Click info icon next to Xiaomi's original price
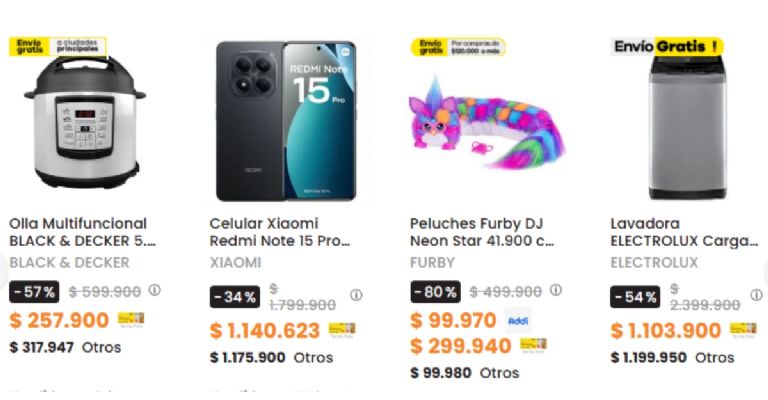The width and height of the screenshot is (768, 400). coord(356,296)
